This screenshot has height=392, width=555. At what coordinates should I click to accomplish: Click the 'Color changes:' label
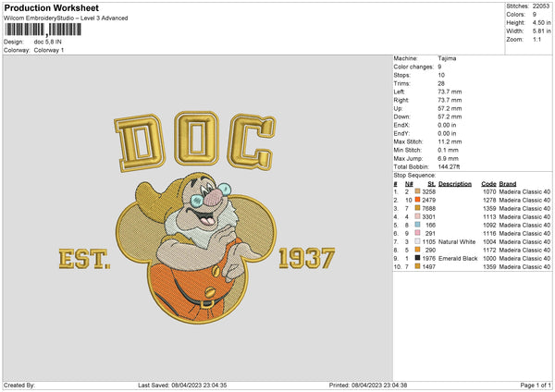tap(413, 67)
